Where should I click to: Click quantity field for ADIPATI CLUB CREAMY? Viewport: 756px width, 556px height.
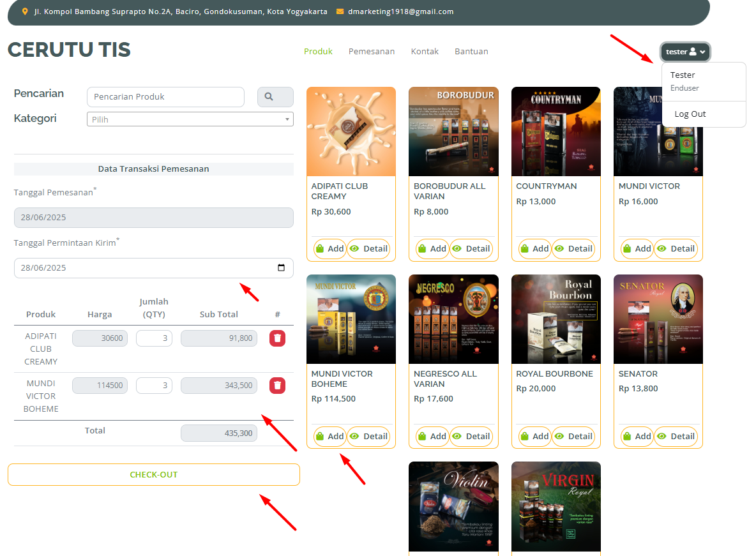click(154, 338)
